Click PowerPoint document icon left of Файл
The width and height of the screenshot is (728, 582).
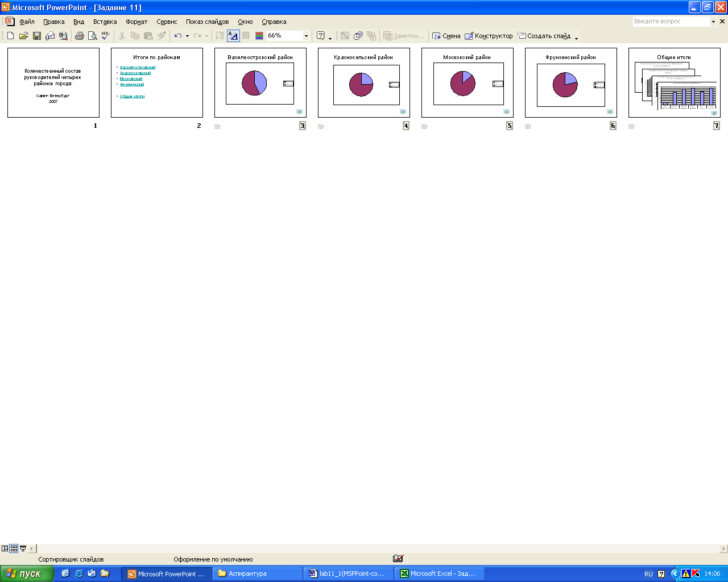click(9, 21)
